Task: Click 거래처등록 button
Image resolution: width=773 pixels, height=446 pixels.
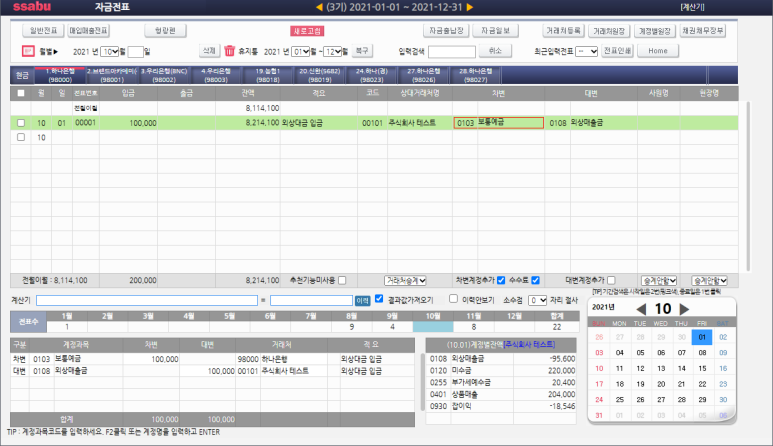Action: click(x=563, y=31)
